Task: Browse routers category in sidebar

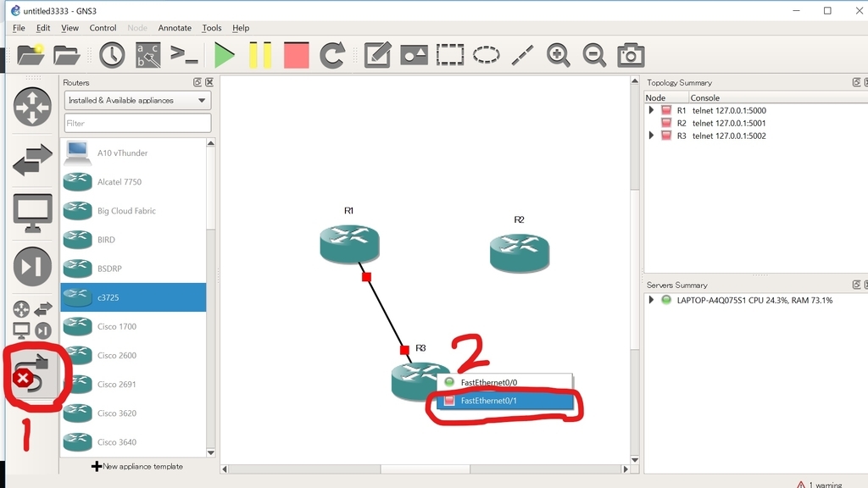Action: coord(32,107)
